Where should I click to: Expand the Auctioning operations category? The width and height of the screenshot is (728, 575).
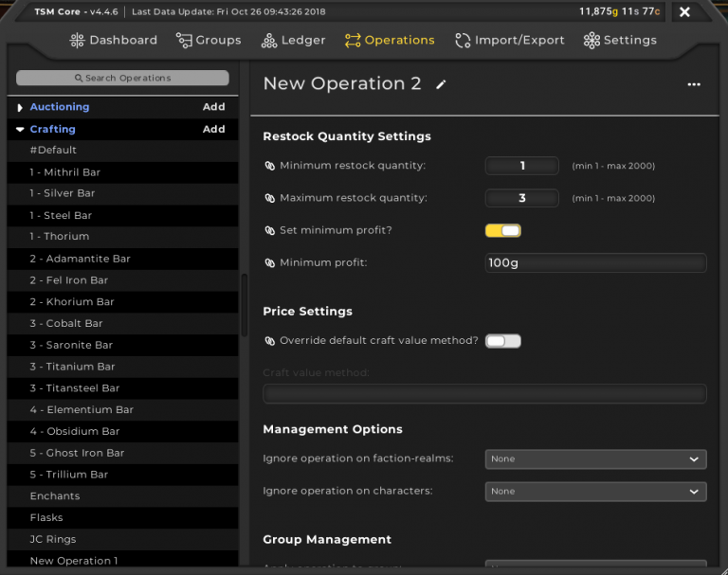coord(20,108)
